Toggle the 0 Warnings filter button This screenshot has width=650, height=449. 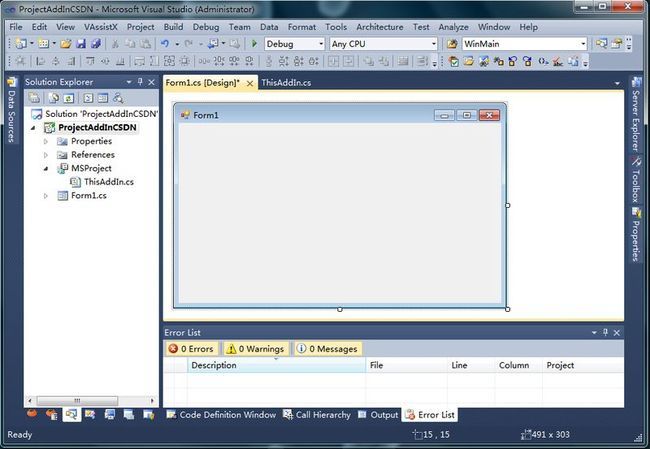(x=255, y=349)
